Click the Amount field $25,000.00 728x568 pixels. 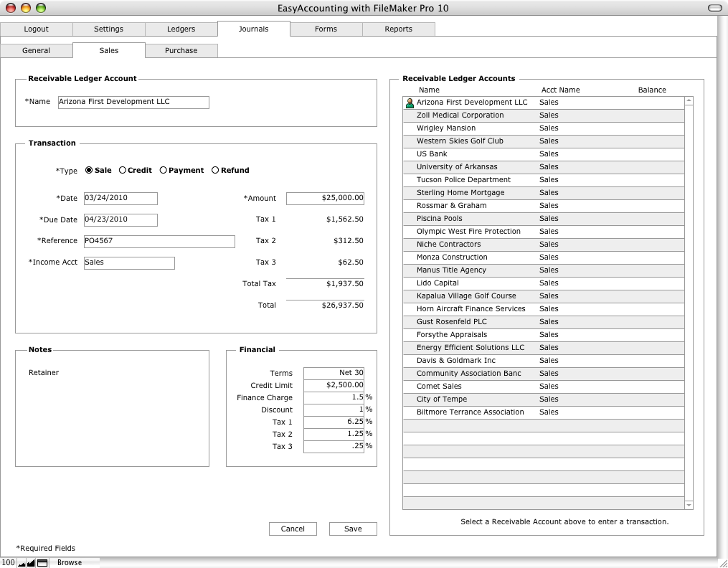pyautogui.click(x=325, y=198)
